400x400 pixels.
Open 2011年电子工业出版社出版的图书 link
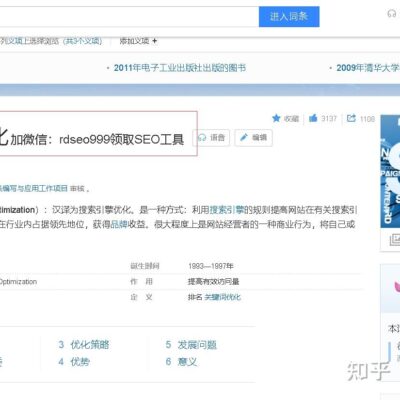180,68
